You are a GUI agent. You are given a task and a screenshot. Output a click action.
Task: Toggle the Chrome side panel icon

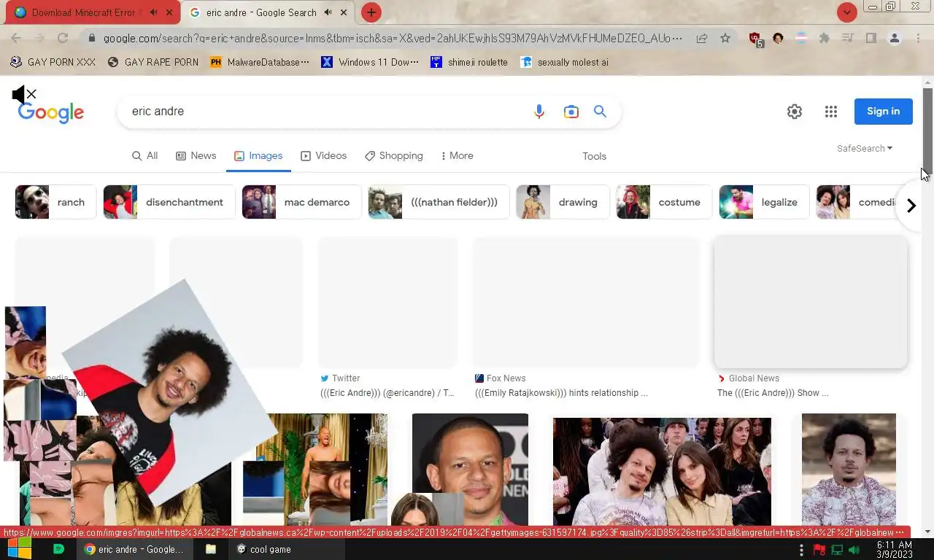coord(871,38)
